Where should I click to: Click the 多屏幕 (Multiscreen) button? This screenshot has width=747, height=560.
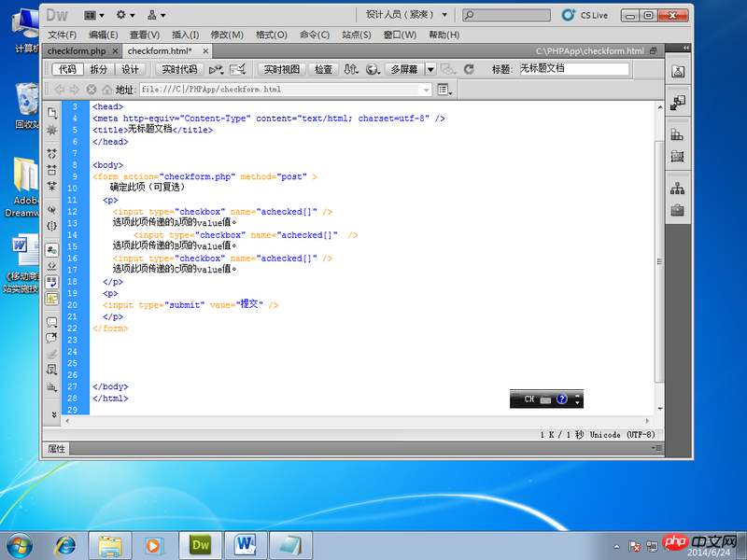click(x=404, y=69)
